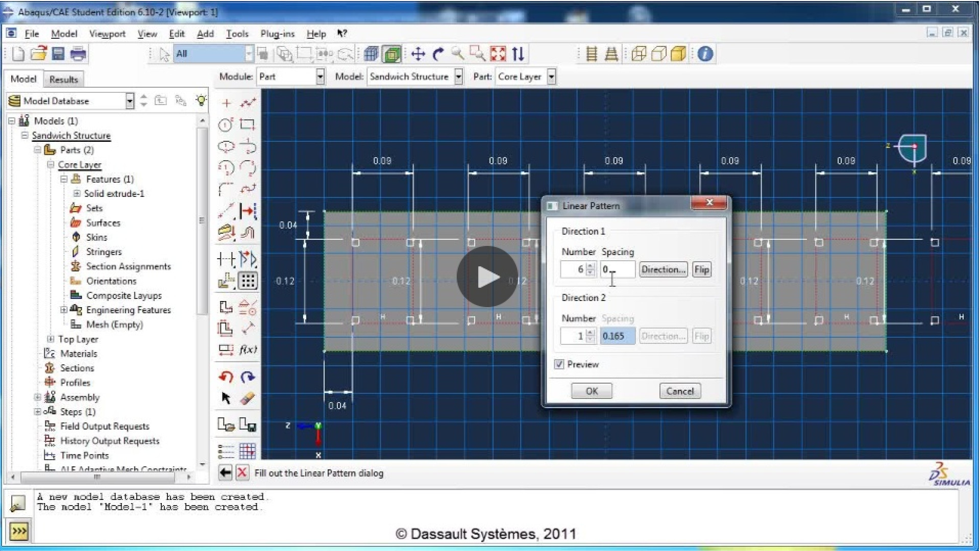Click the blue query information icon
Screen dimensions: 980x551
click(705, 54)
